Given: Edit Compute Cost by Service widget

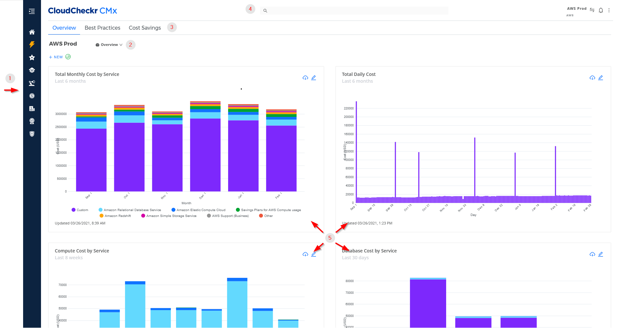Looking at the screenshot, I should click(314, 254).
